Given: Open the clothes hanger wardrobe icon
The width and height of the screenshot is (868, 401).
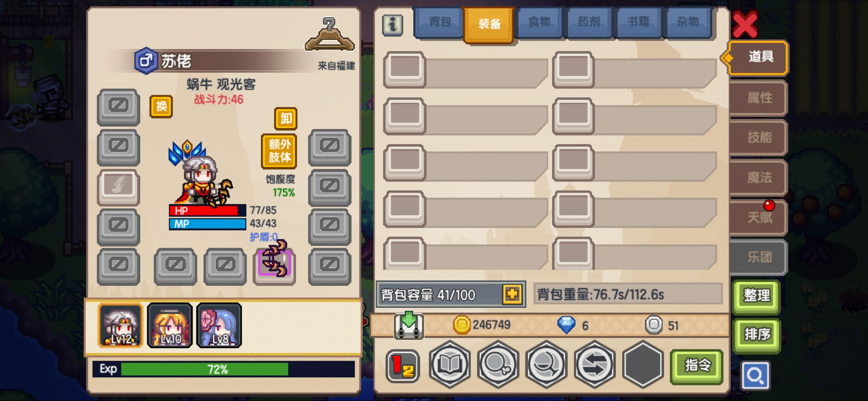Looking at the screenshot, I should pos(329,34).
